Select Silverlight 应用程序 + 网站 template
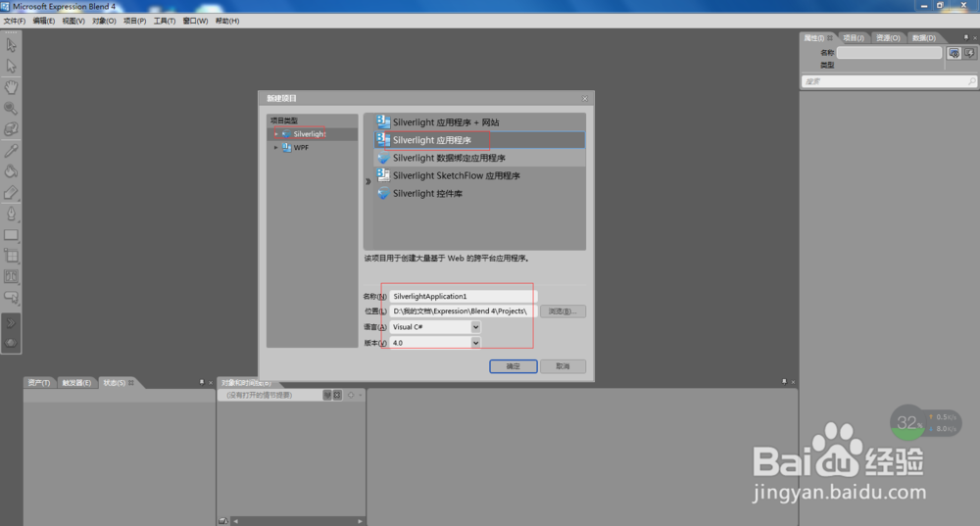Image resolution: width=980 pixels, height=526 pixels. tap(479, 122)
